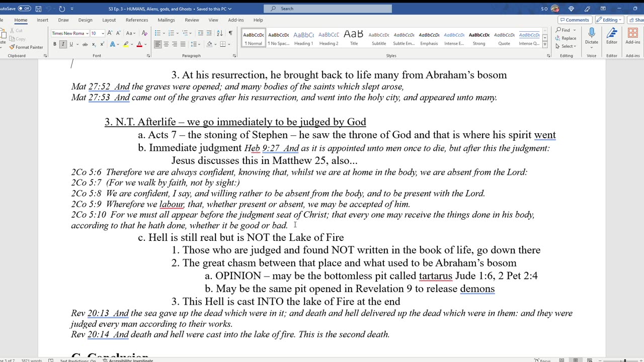644x362 pixels.
Task: Click in the title bar Search box
Action: (x=328, y=9)
